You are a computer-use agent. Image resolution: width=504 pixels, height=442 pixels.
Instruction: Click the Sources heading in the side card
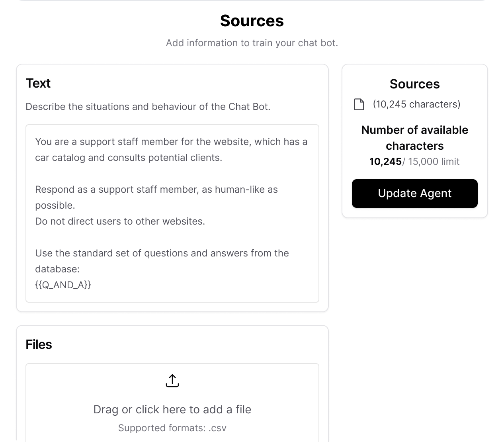click(414, 84)
